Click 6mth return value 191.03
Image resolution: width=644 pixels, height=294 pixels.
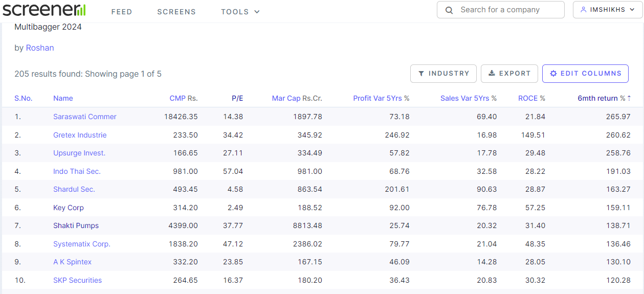click(618, 171)
